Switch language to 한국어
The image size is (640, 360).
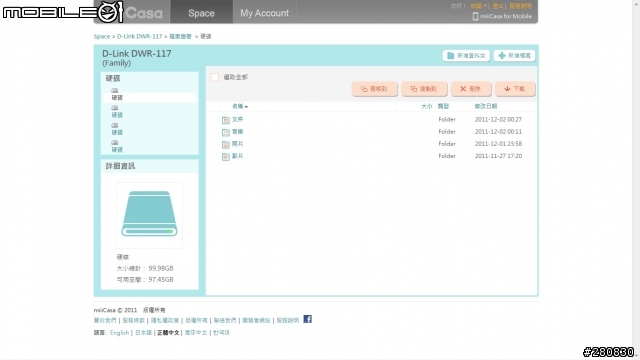point(221,333)
